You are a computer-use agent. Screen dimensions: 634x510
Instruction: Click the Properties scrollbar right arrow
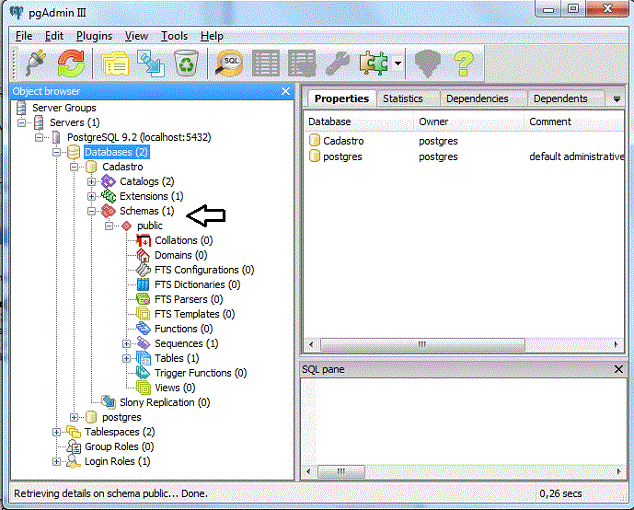point(616,345)
